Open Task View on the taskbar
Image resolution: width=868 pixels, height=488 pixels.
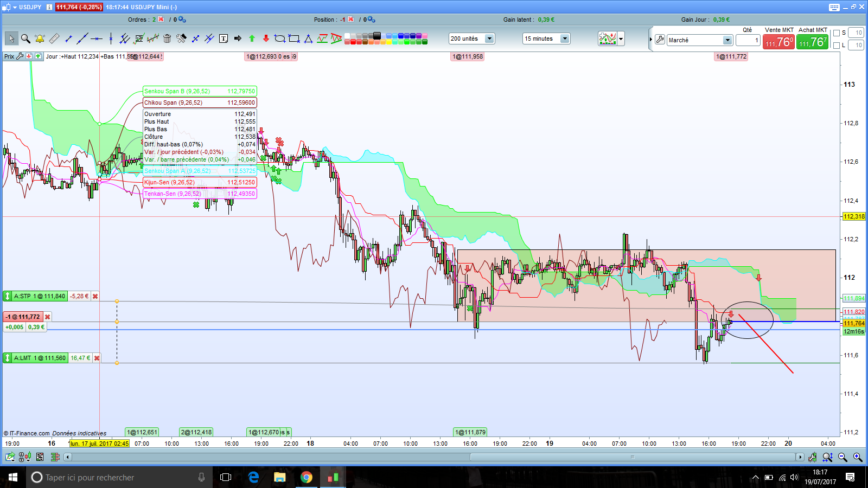[226, 477]
